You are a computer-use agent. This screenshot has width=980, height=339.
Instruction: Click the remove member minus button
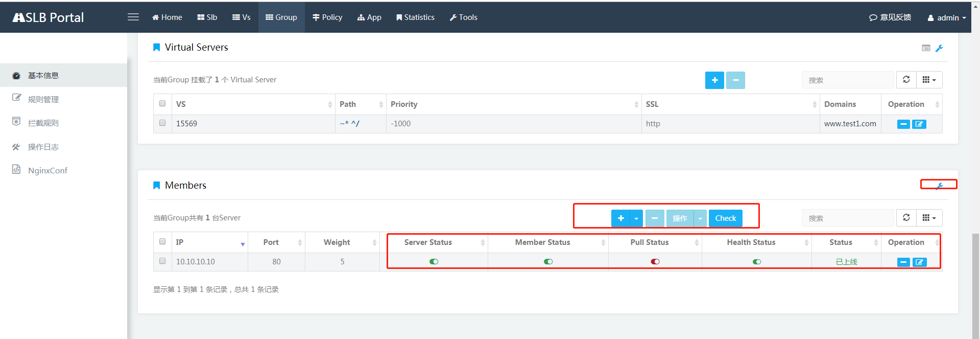click(655, 218)
